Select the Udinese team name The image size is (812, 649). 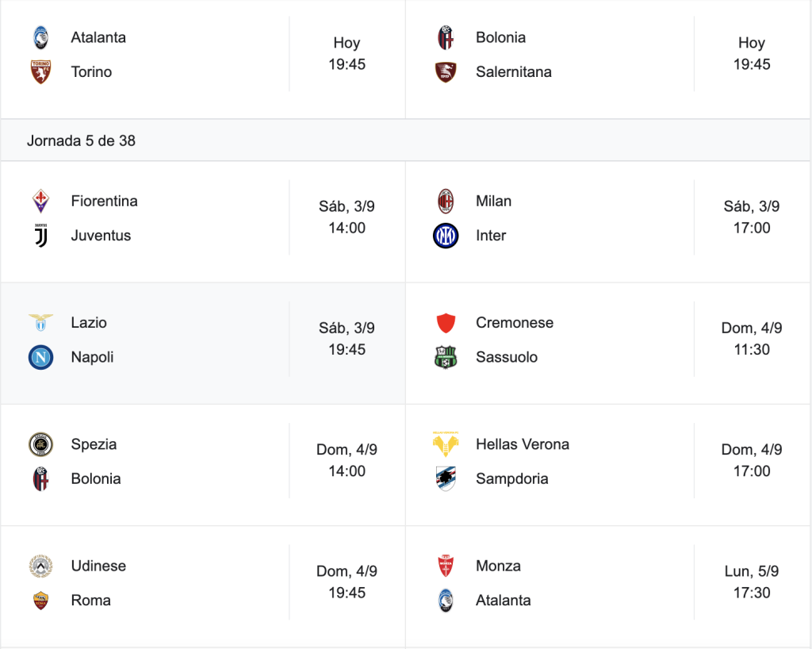(98, 566)
